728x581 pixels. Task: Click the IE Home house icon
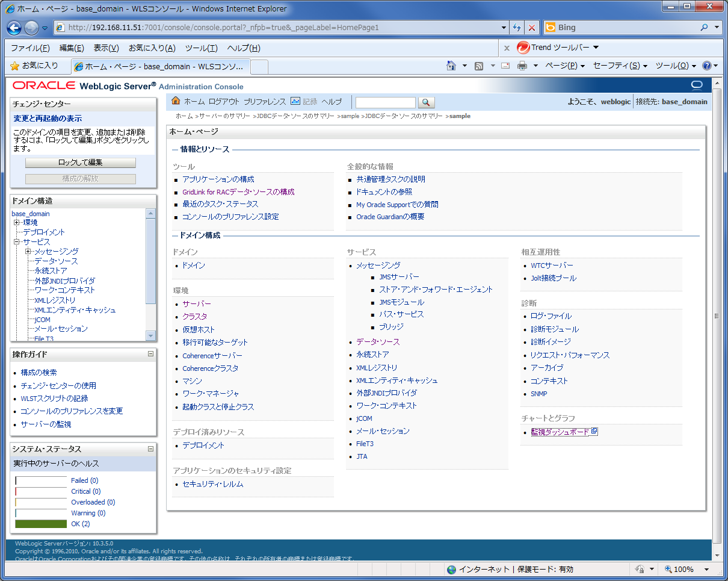(x=451, y=66)
